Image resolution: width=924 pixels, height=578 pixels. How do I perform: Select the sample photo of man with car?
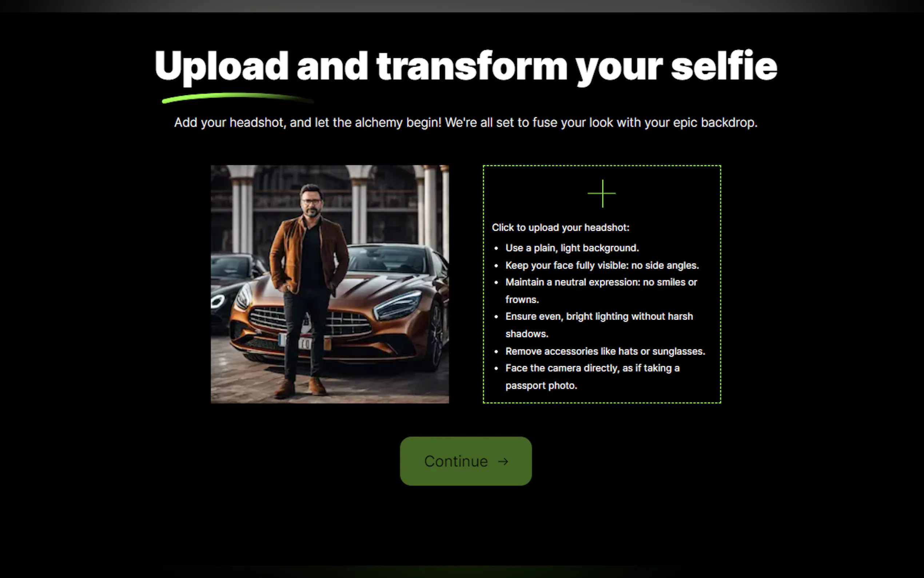click(x=330, y=284)
